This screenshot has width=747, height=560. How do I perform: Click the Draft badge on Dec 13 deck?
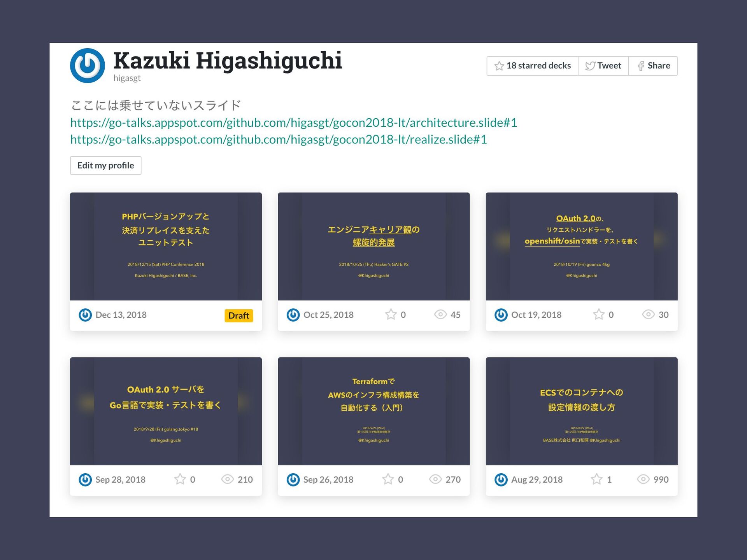click(239, 315)
